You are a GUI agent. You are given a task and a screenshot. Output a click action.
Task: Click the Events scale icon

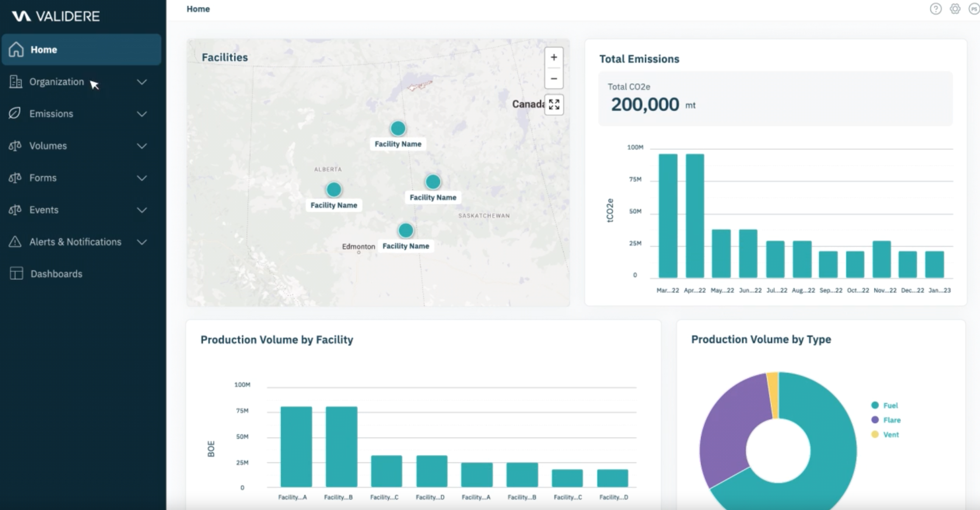pyautogui.click(x=15, y=210)
